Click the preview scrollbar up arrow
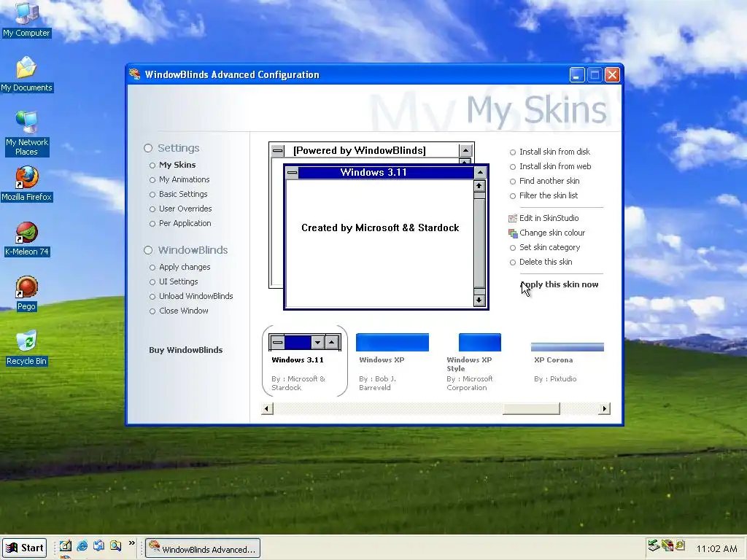 [x=479, y=186]
